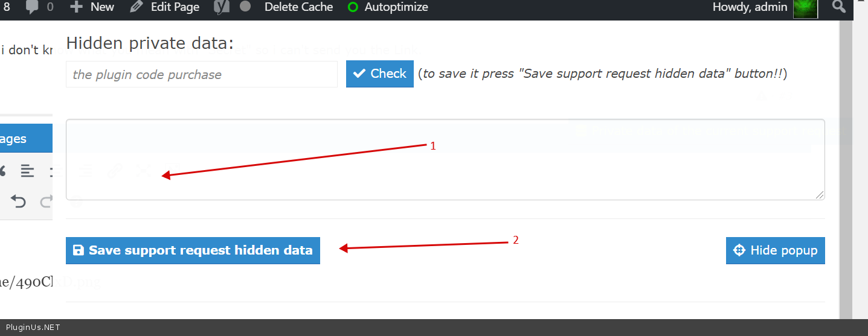Click the Yoast SEO icon
Screen dimensions: 868x336
pos(222,7)
